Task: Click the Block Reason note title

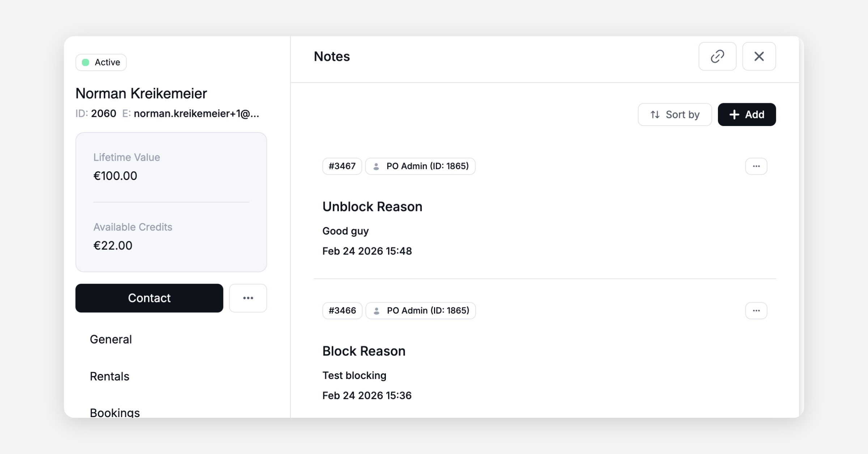Action: click(363, 351)
